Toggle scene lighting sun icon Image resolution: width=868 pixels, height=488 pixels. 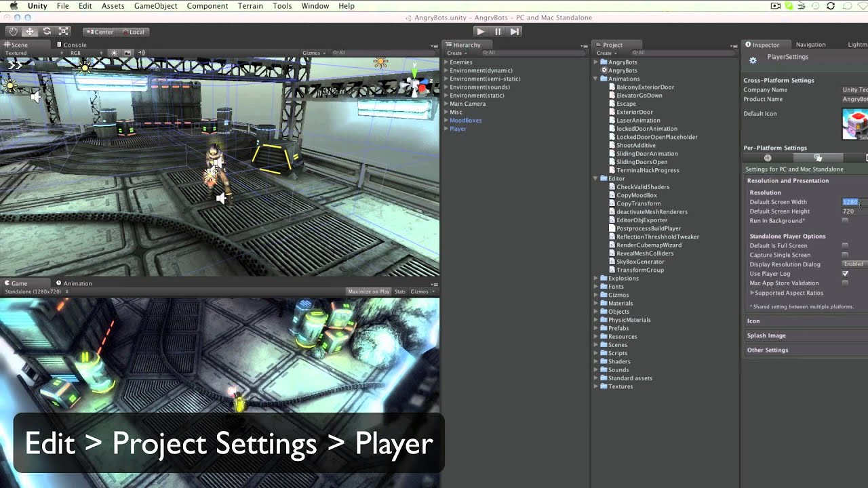tap(114, 53)
